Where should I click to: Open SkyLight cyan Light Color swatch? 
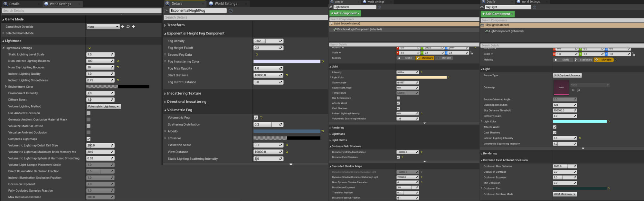coord(580,122)
